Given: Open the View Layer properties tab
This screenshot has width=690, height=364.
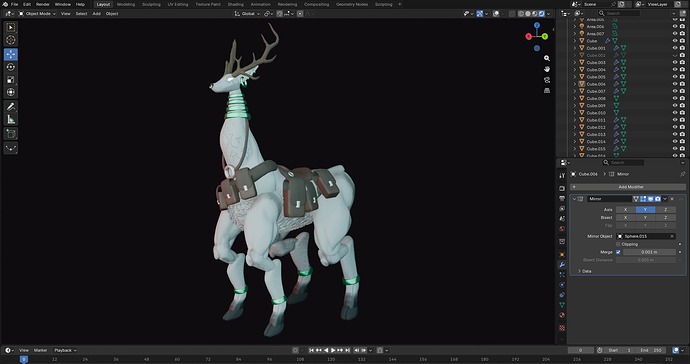Looking at the screenshot, I should coord(562,208).
